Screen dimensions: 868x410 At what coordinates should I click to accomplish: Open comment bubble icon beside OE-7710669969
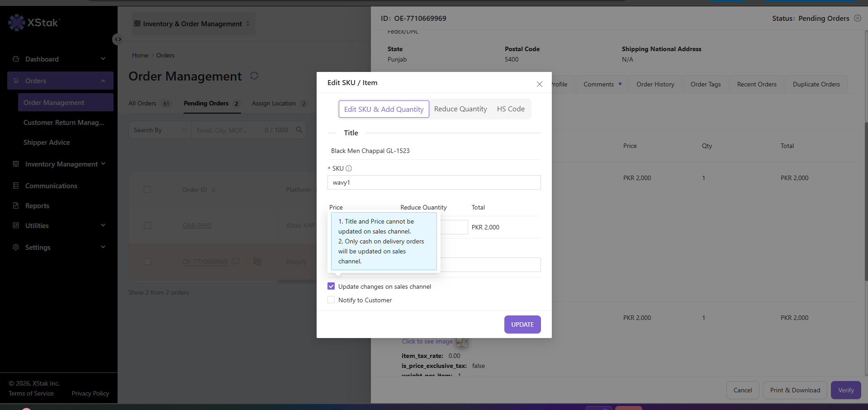[236, 261]
